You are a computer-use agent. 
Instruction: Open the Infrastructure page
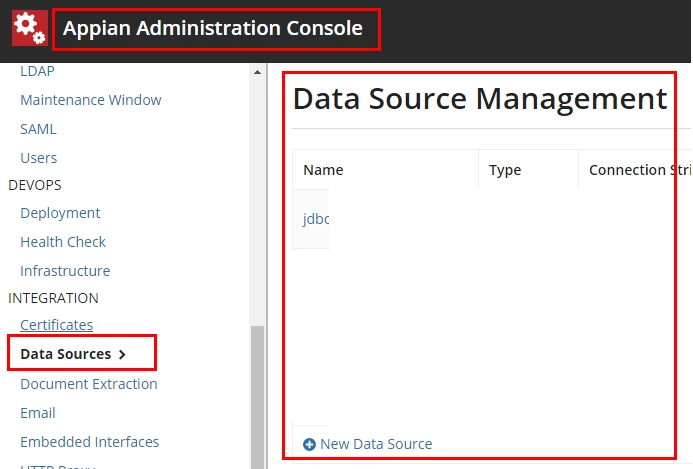point(65,271)
